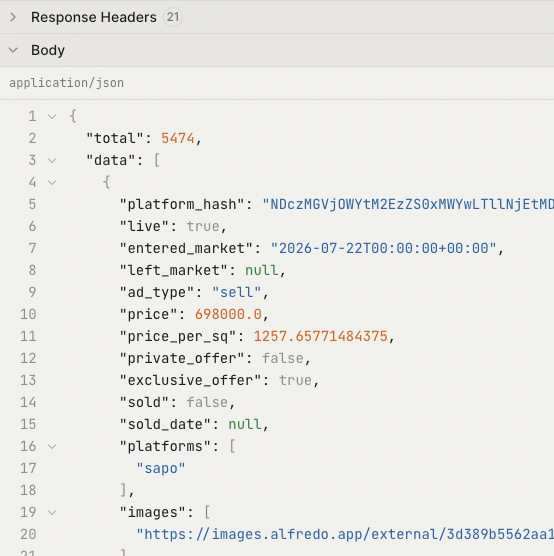Screen dimensions: 554x556
Task: Click the Response Headers count badge 21
Action: [173, 17]
